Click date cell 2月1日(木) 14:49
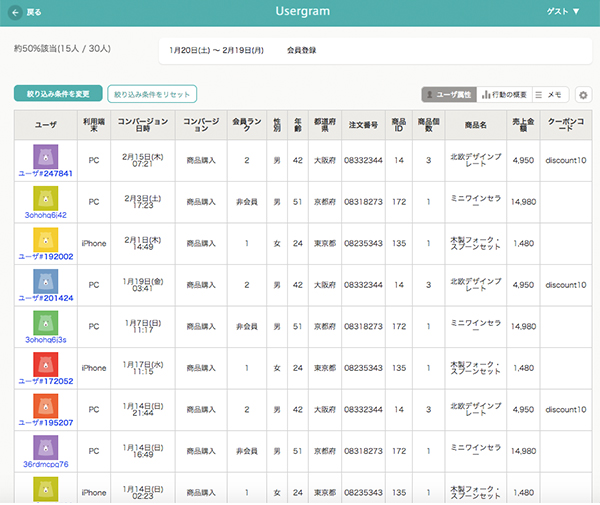 [x=143, y=244]
